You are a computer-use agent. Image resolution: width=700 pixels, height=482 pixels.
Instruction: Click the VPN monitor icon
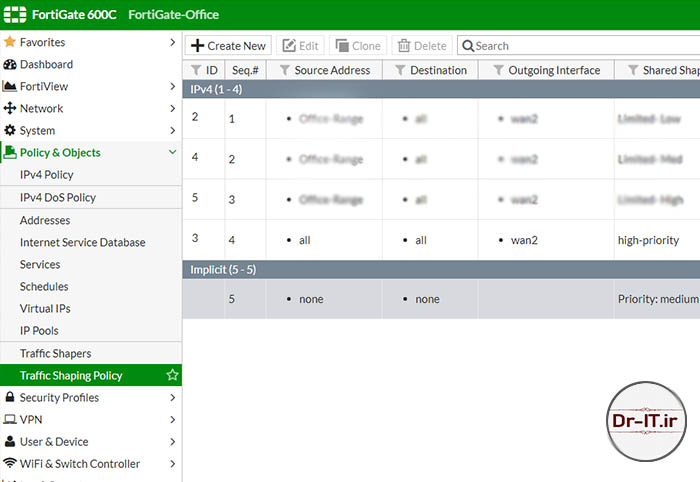(x=10, y=419)
